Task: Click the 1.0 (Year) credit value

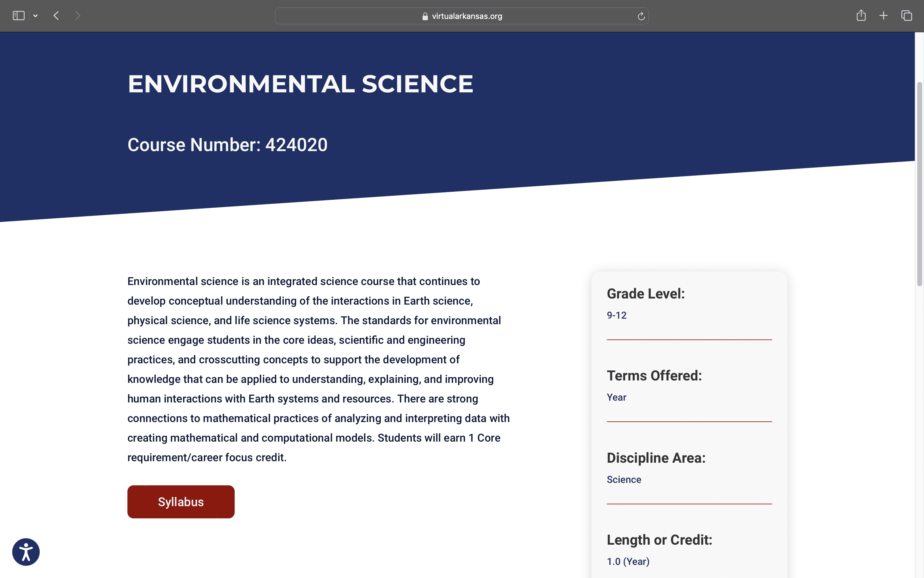Action: pos(628,561)
